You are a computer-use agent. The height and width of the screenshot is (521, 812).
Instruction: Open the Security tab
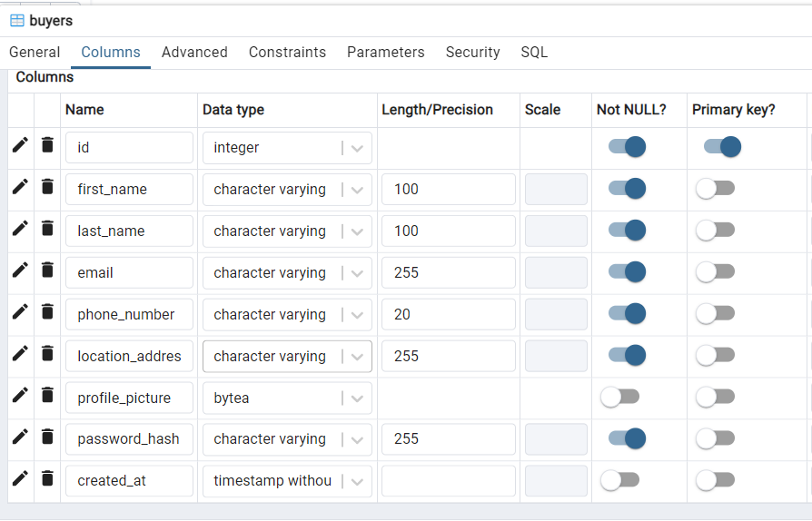point(472,53)
